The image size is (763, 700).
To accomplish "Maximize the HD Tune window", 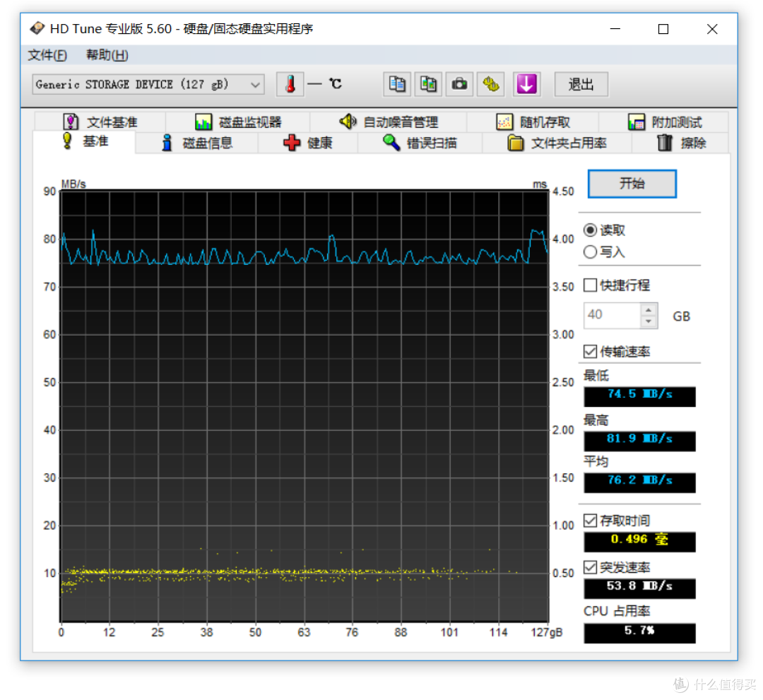I will click(663, 29).
